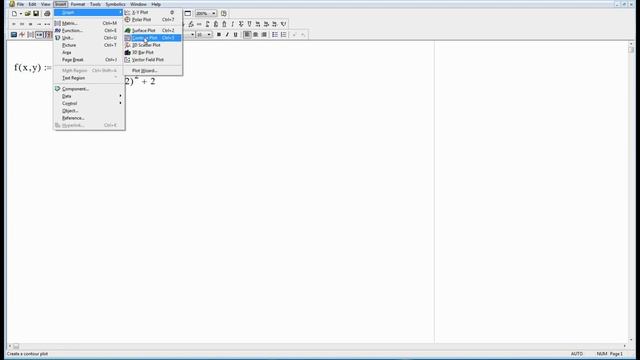The width and height of the screenshot is (640, 360).
Task: Select 3D Scatter Plot in Graph submenu
Action: click(153, 45)
